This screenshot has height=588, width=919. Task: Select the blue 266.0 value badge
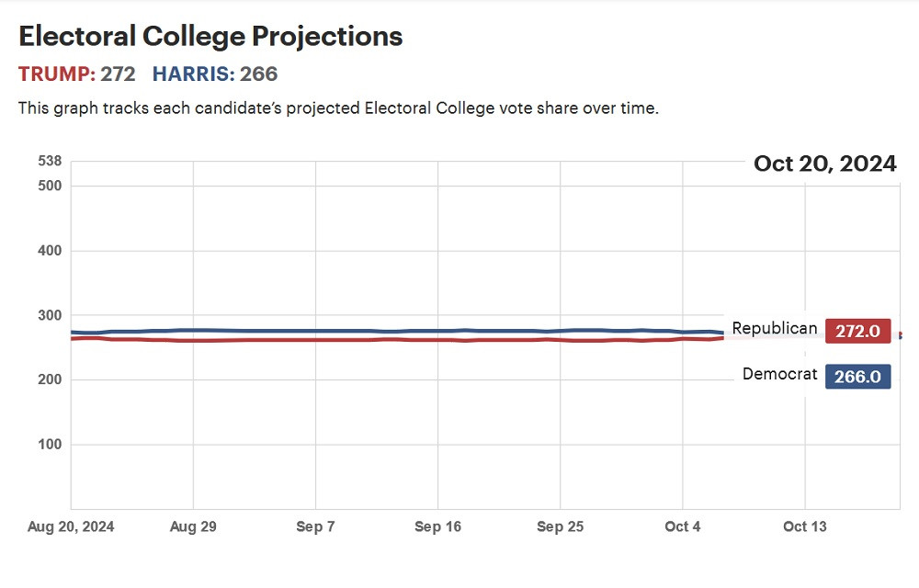[x=857, y=377]
